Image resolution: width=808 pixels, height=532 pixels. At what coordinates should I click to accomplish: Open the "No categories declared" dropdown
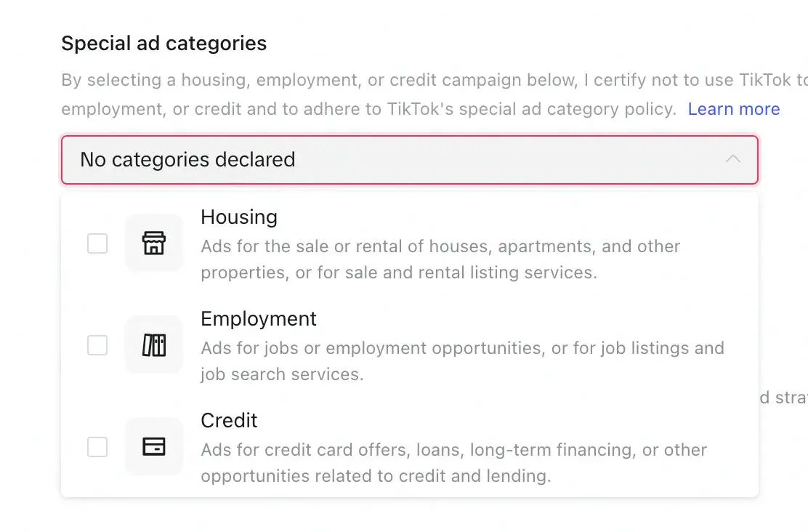(410, 160)
